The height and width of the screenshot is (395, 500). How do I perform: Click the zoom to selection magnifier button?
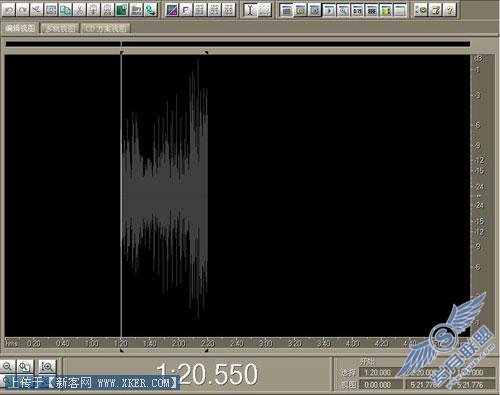pyautogui.click(x=47, y=367)
